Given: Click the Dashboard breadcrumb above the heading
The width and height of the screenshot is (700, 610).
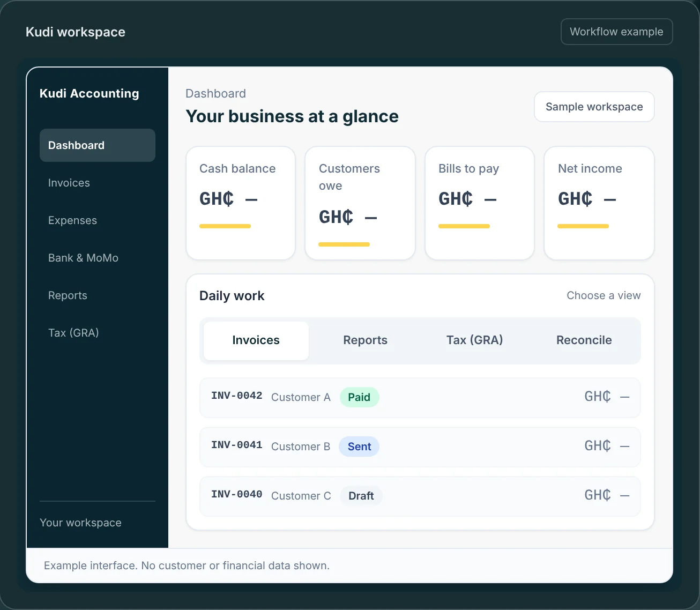Looking at the screenshot, I should pos(215,93).
